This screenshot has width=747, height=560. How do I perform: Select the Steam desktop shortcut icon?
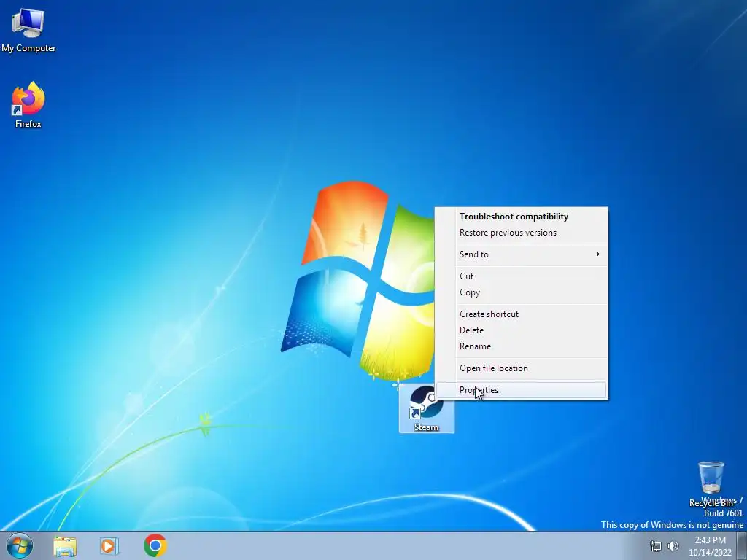(x=426, y=408)
